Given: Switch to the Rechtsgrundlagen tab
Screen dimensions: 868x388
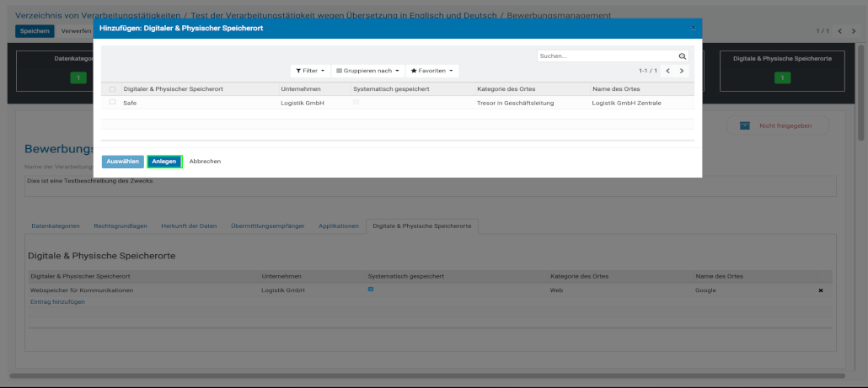Looking at the screenshot, I should tap(121, 226).
